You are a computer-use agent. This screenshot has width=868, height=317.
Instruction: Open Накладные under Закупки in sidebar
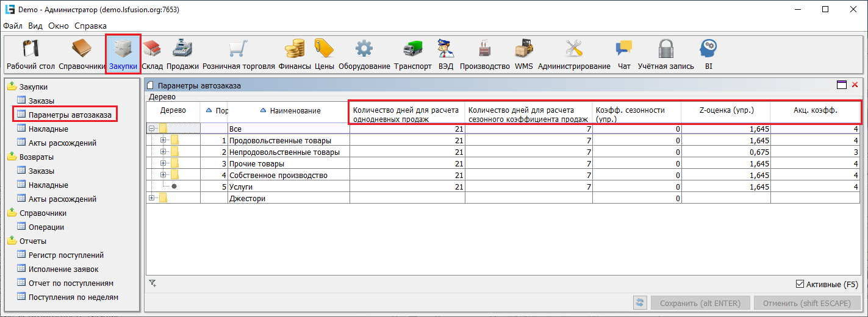point(48,129)
